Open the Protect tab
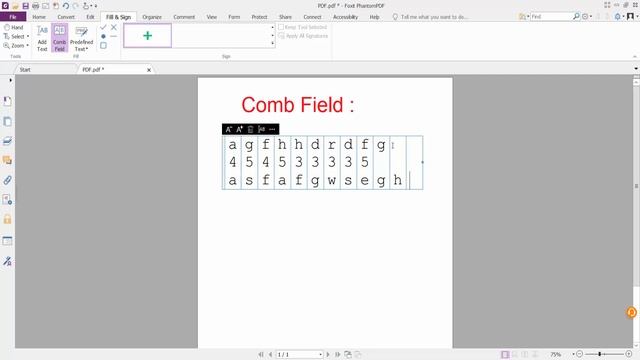The height and width of the screenshot is (360, 640). pyautogui.click(x=259, y=17)
